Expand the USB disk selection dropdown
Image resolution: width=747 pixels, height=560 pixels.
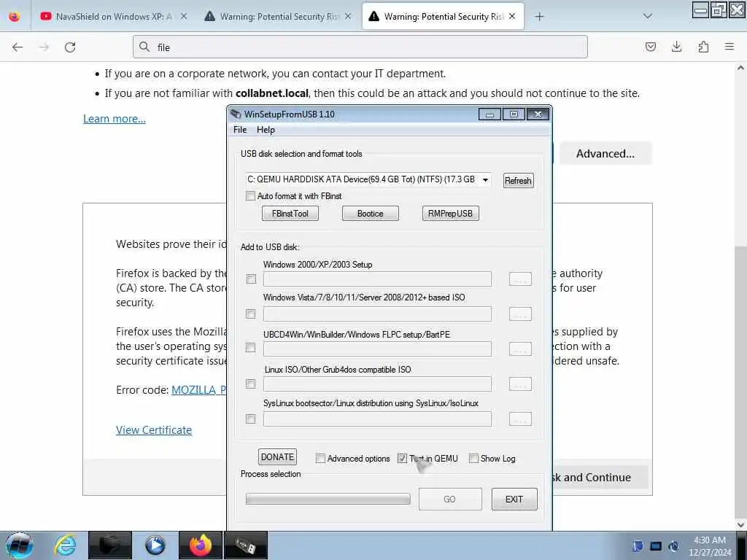[x=485, y=180]
